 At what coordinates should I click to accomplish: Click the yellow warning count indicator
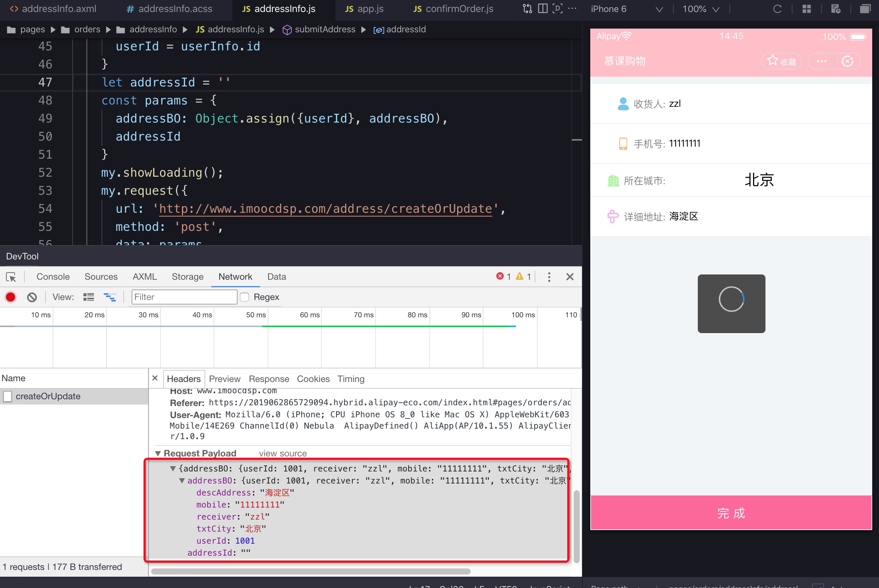pyautogui.click(x=523, y=277)
